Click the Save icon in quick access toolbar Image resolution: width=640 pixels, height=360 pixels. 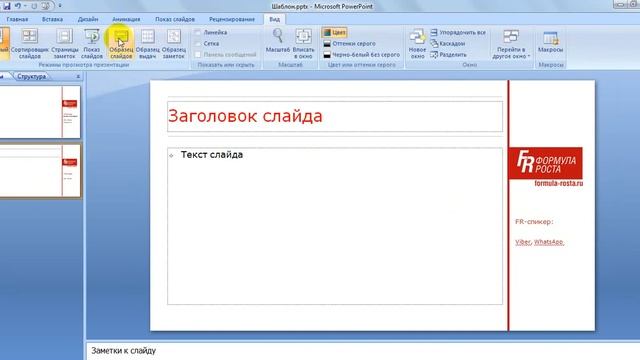pyautogui.click(x=7, y=6)
